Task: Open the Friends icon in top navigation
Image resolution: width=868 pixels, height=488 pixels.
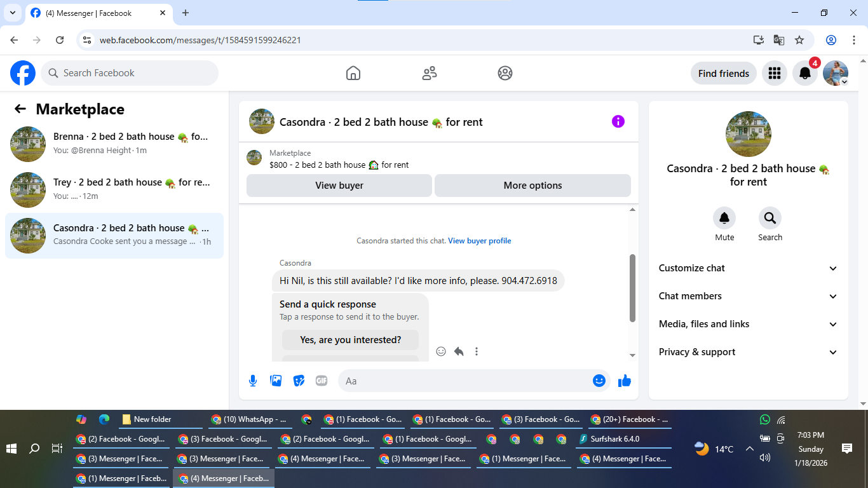Action: click(430, 73)
